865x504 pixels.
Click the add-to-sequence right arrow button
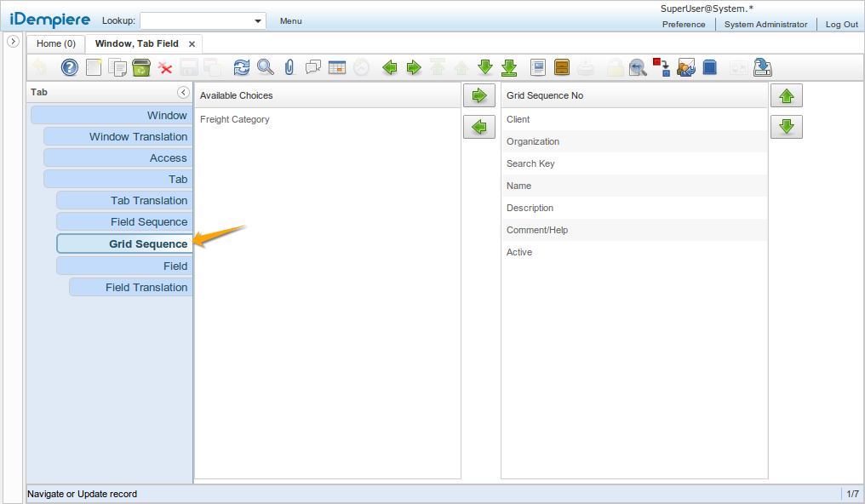point(478,95)
